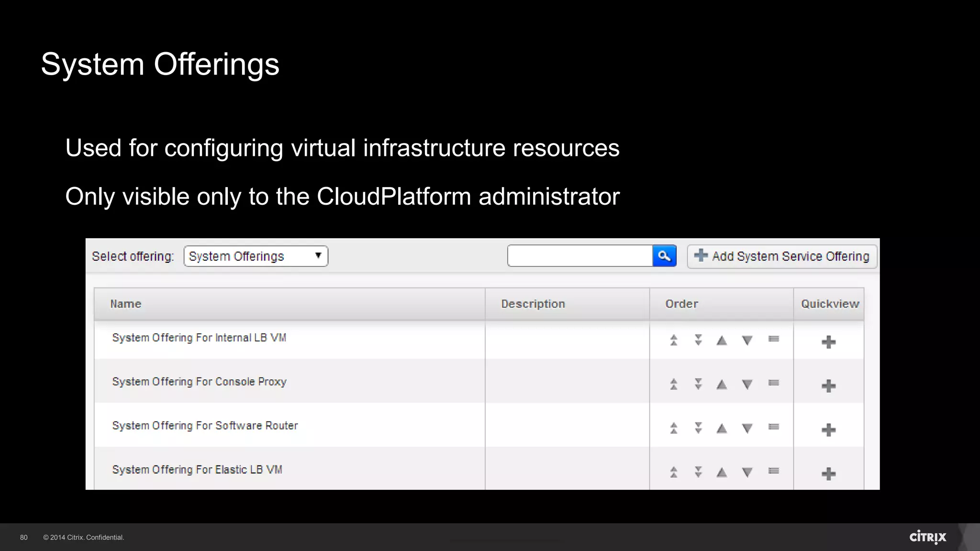Click drag handle for Elastic LB VM row
Image resolution: width=980 pixels, height=551 pixels.
coord(774,471)
